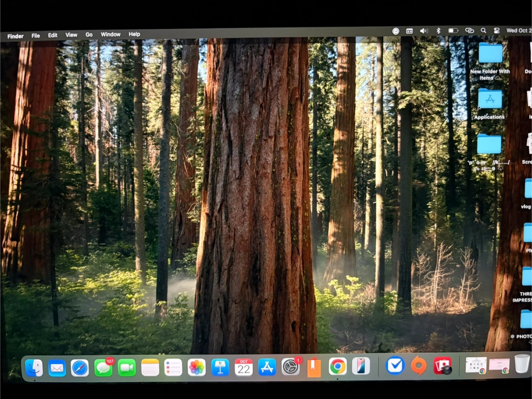The width and height of the screenshot is (532, 399).
Task: Open System Settings in the Dock
Action: 291,367
